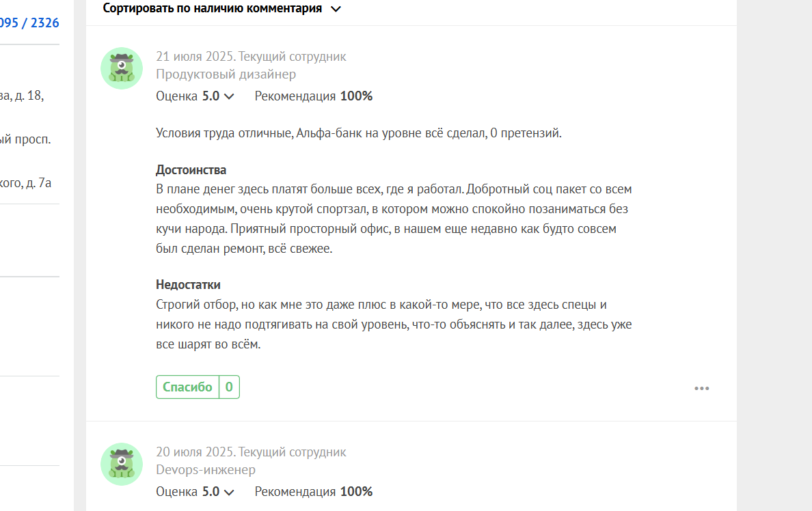Click the Достоинства heading
Screen dimensions: 812x511
click(191, 170)
